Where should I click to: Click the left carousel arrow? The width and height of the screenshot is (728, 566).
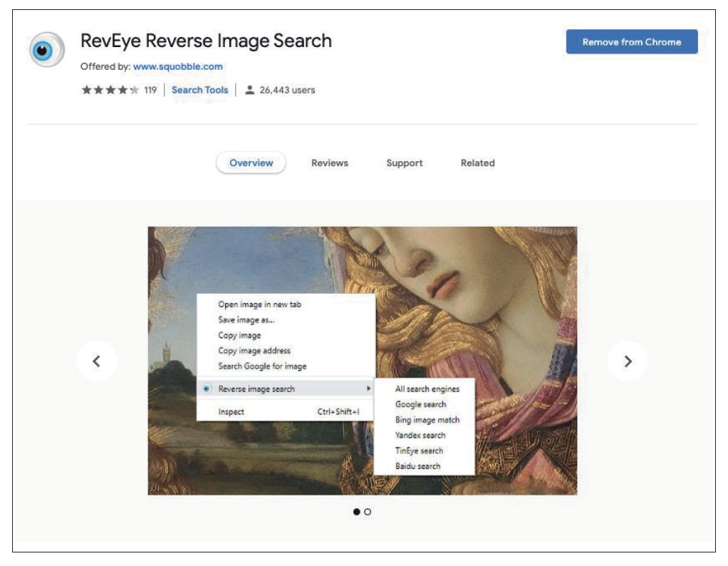tap(97, 361)
